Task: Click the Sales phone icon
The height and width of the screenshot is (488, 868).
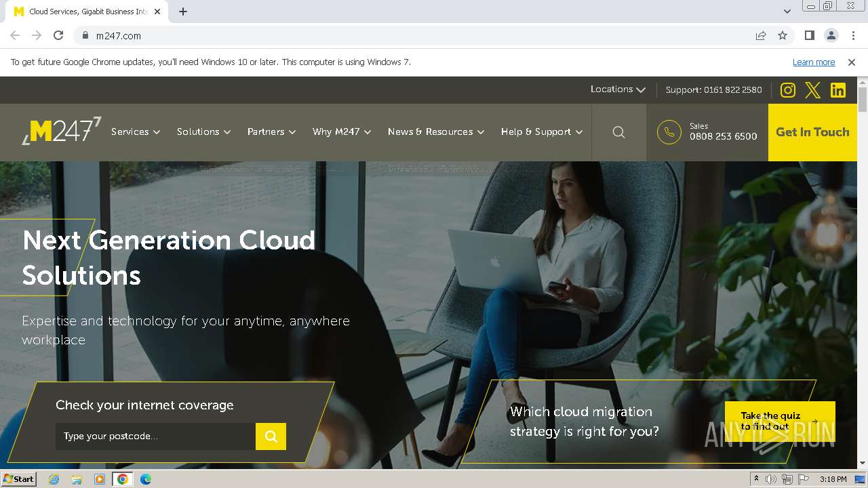Action: click(669, 132)
